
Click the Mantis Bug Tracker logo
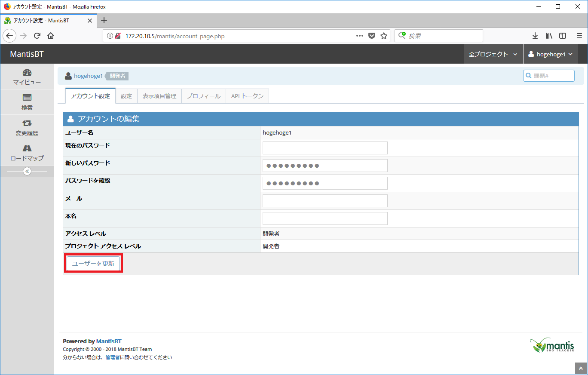[551, 345]
